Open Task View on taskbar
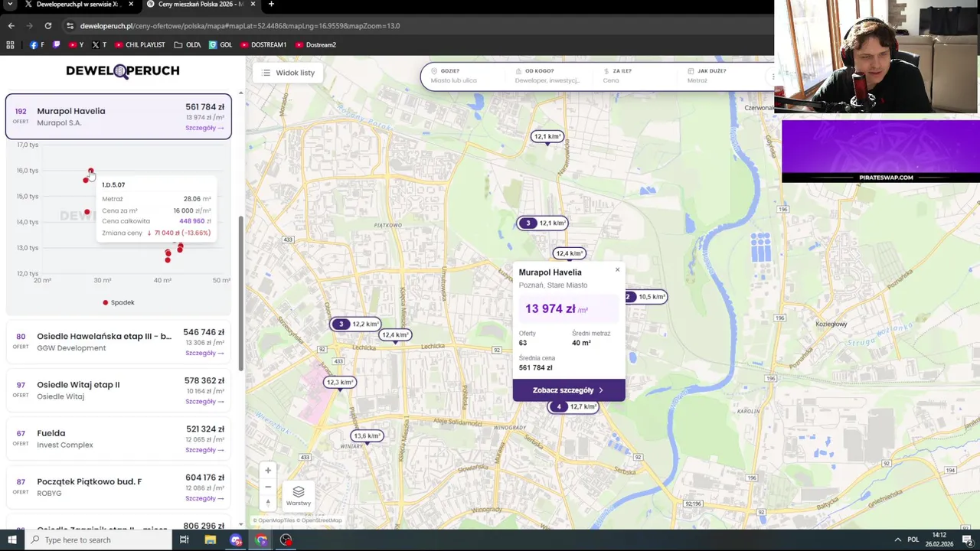Screen dimensions: 980x551 point(185,540)
